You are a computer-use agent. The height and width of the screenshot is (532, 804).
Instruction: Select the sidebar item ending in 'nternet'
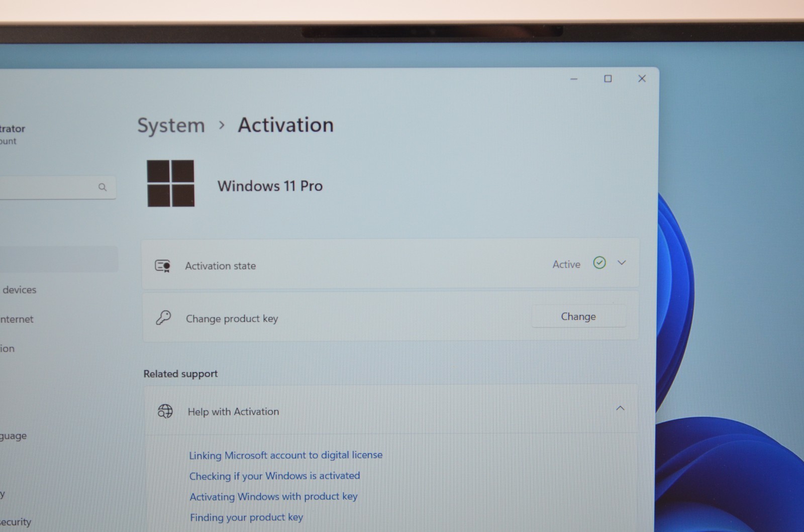(17, 320)
